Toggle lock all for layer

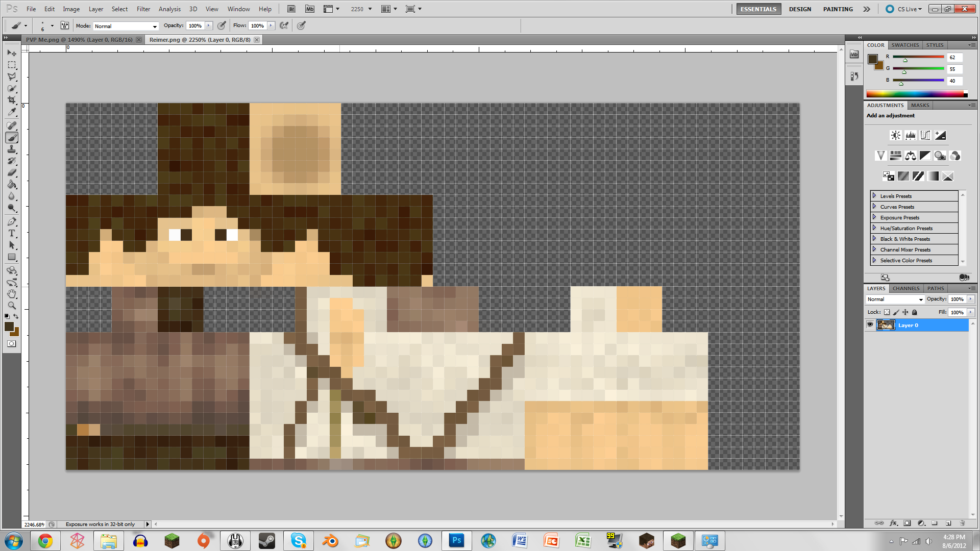tap(915, 312)
